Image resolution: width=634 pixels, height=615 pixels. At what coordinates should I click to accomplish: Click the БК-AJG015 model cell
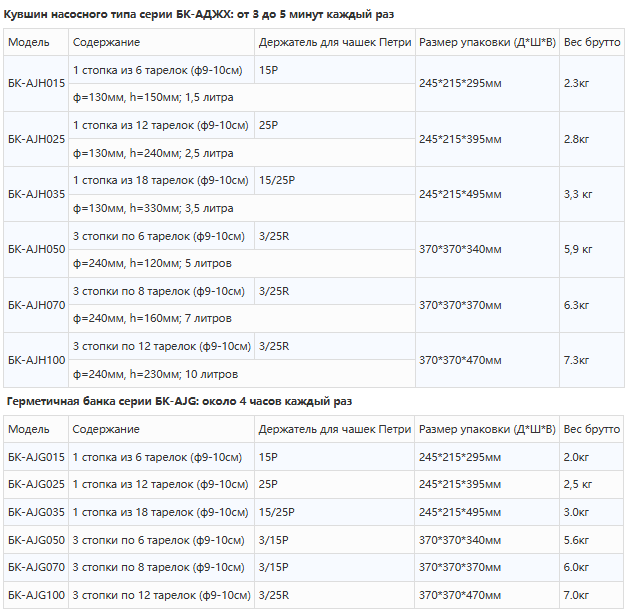coord(36,457)
